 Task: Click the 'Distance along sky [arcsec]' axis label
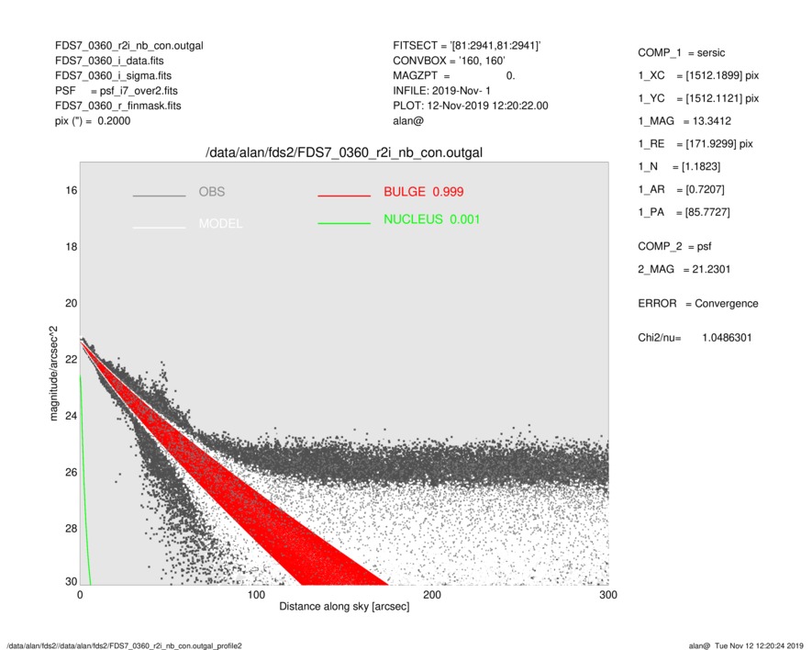344,608
